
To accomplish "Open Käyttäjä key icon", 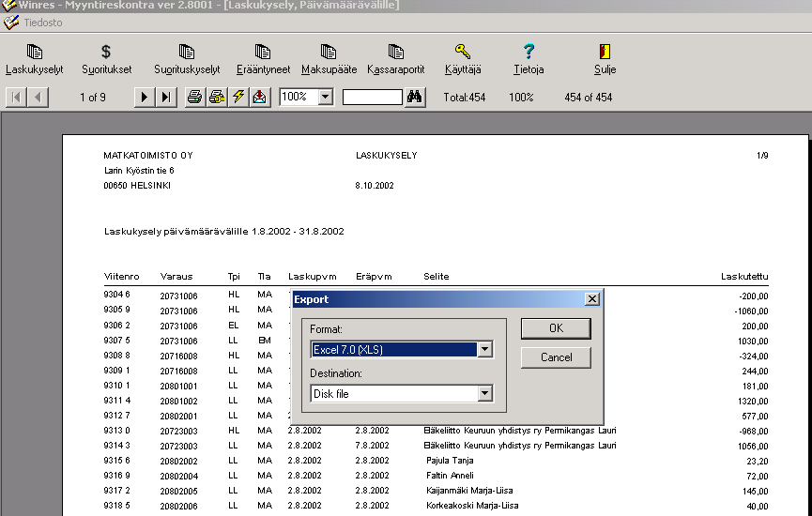I will [463, 59].
